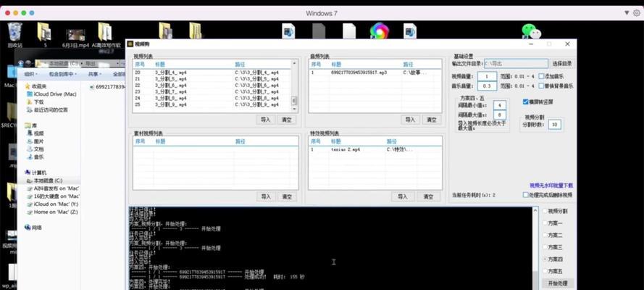Open the 文档 library in the Explorer sidebar
This screenshot has width=644, height=290.
pyautogui.click(x=35, y=149)
